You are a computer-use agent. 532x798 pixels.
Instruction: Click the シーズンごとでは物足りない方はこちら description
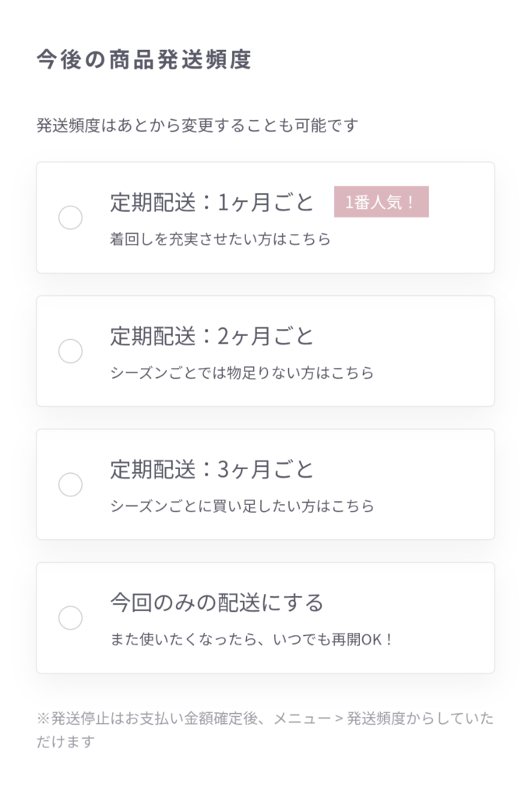point(242,373)
